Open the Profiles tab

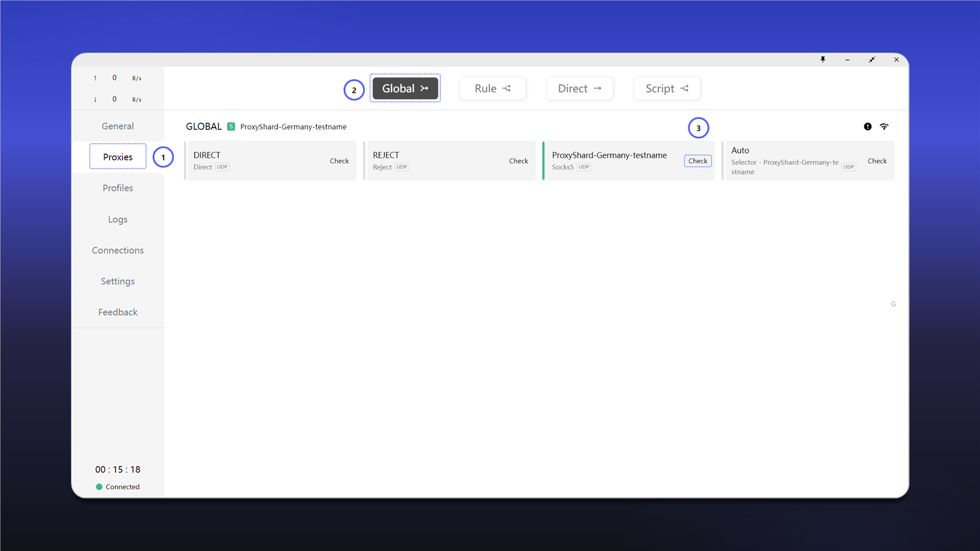[118, 188]
